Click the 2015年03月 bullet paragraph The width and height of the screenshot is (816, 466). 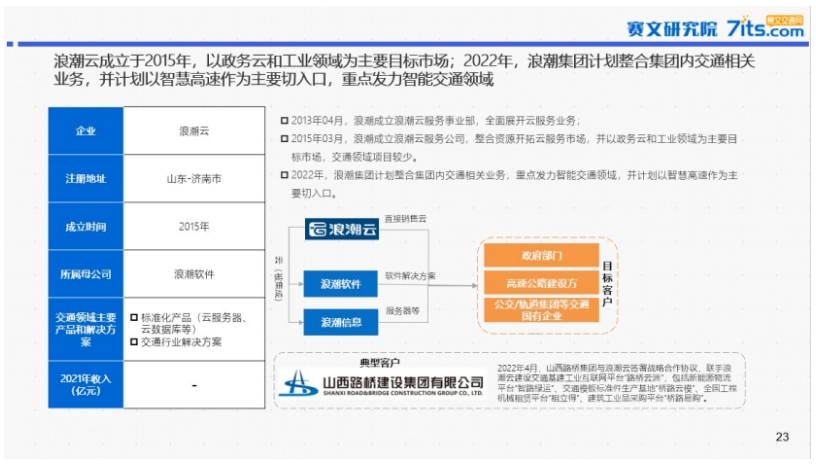(x=509, y=148)
